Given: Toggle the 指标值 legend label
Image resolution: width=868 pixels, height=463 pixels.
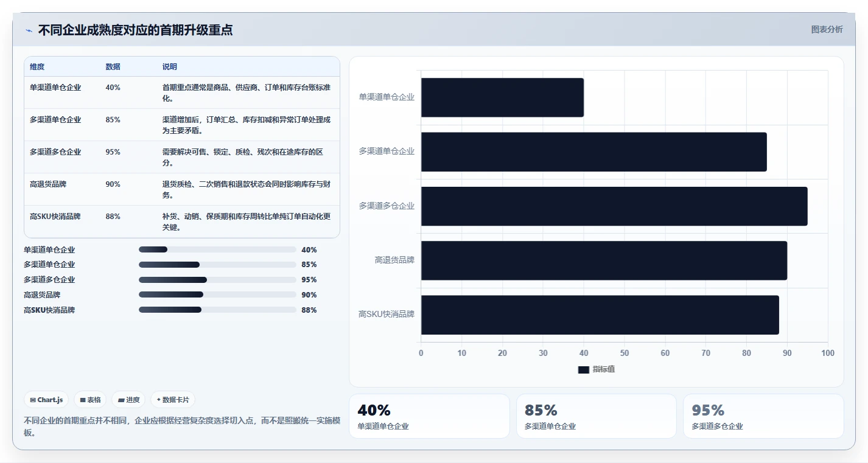Looking at the screenshot, I should click(x=604, y=370).
